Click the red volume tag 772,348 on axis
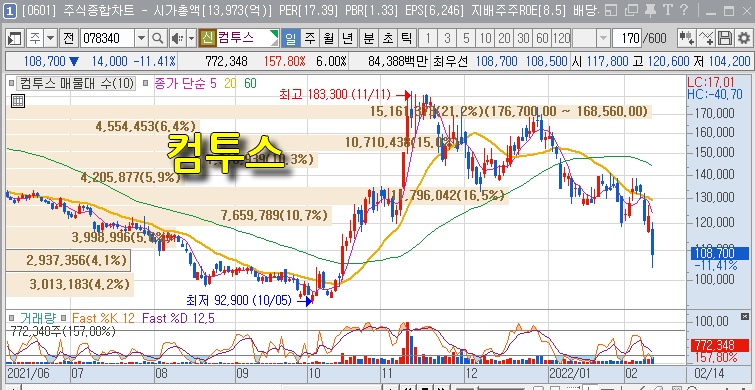755x390 pixels. pyautogui.click(x=719, y=345)
